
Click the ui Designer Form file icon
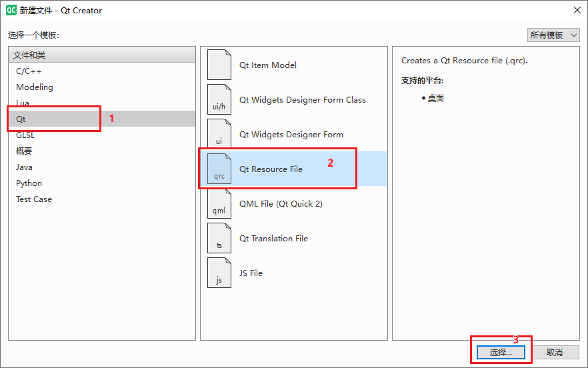(219, 134)
